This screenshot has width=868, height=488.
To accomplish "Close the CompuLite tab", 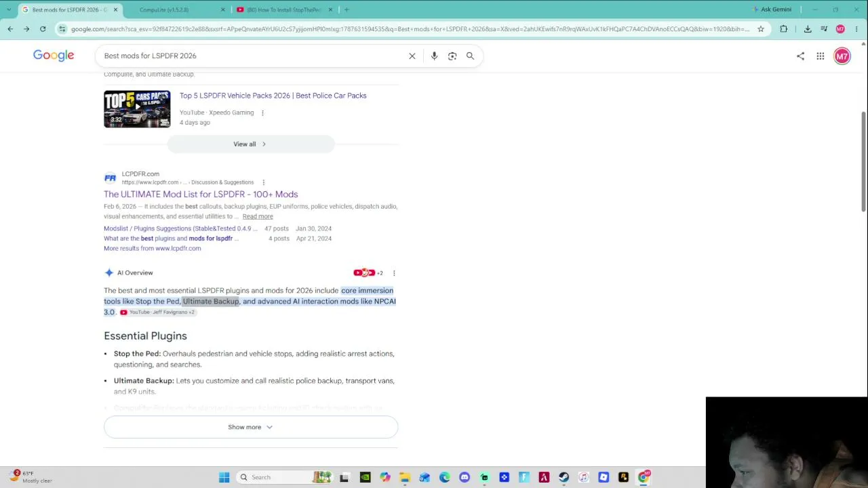I will tap(223, 9).
